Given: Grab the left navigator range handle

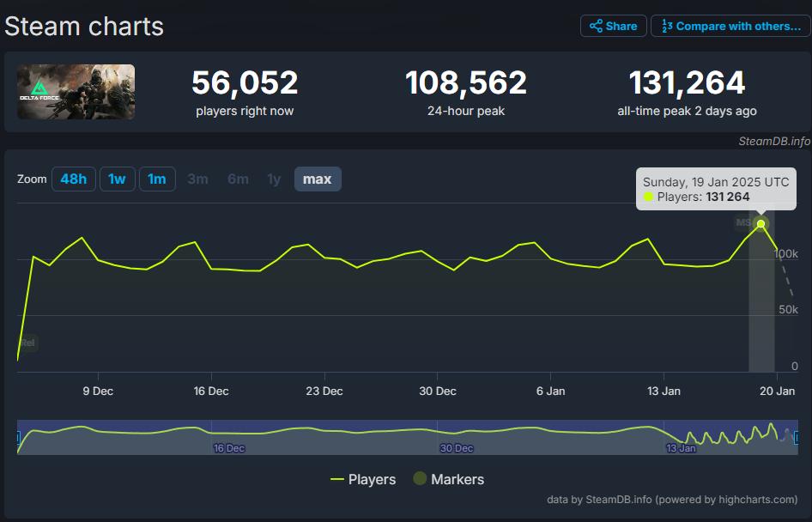Looking at the screenshot, I should coord(18,438).
